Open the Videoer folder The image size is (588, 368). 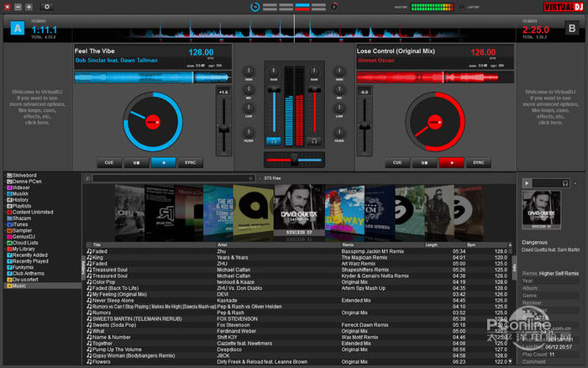coord(18,187)
